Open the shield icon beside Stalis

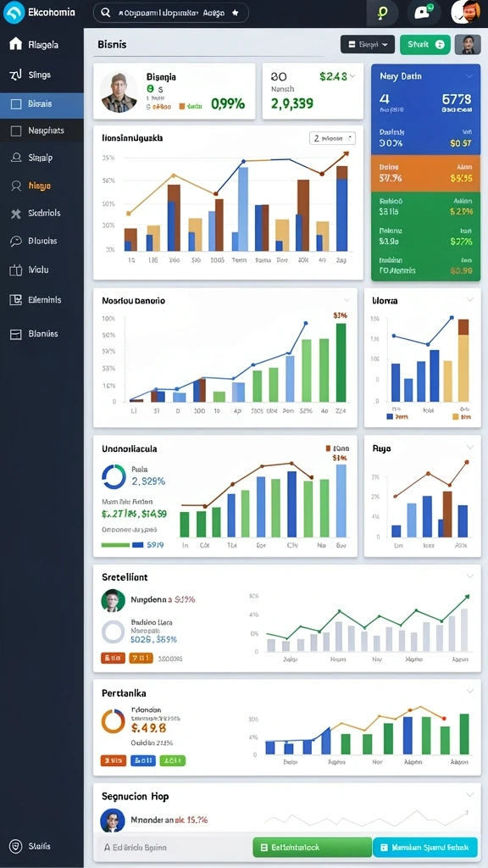click(x=16, y=847)
